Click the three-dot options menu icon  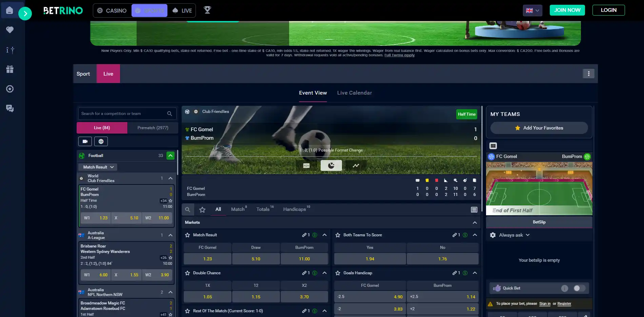(x=588, y=74)
